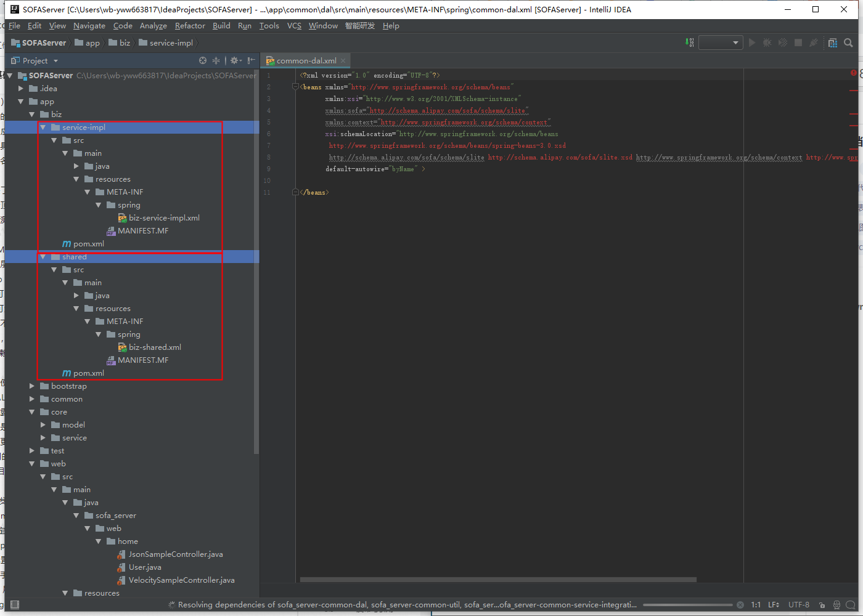Click the Run triangle icon in toolbar

(752, 43)
